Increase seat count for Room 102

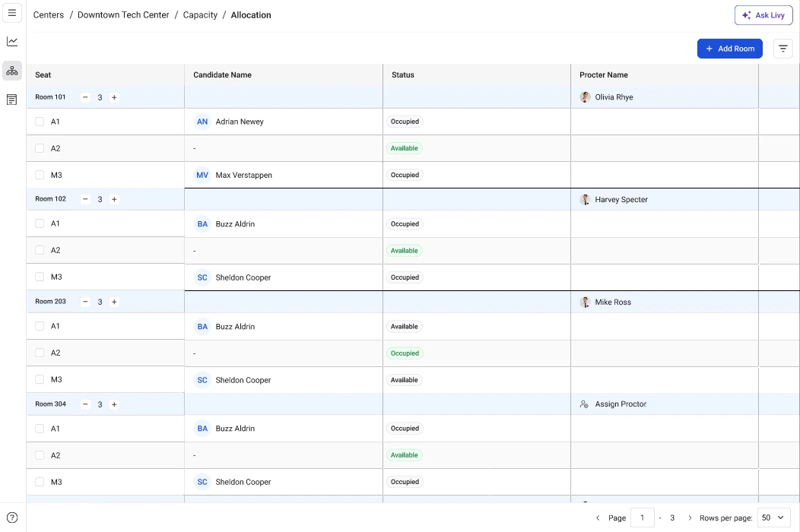pos(114,199)
